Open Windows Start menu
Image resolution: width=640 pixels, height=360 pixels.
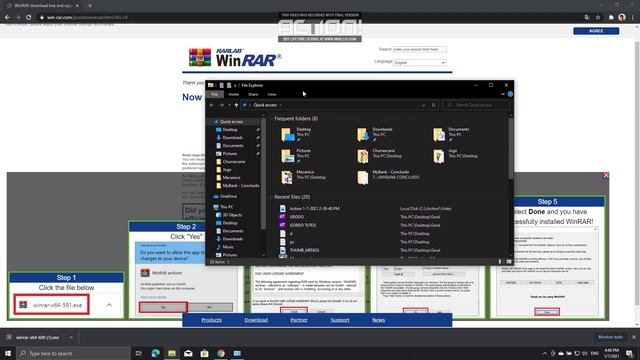[x=8, y=353]
